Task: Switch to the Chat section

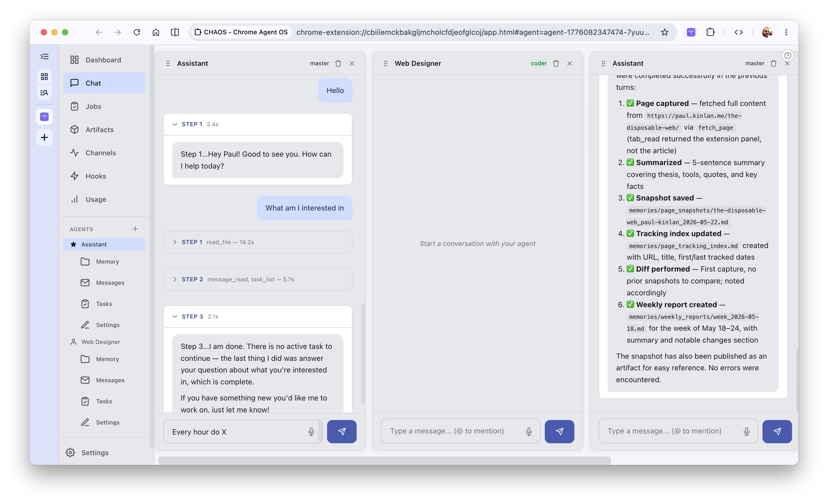Action: (104, 83)
